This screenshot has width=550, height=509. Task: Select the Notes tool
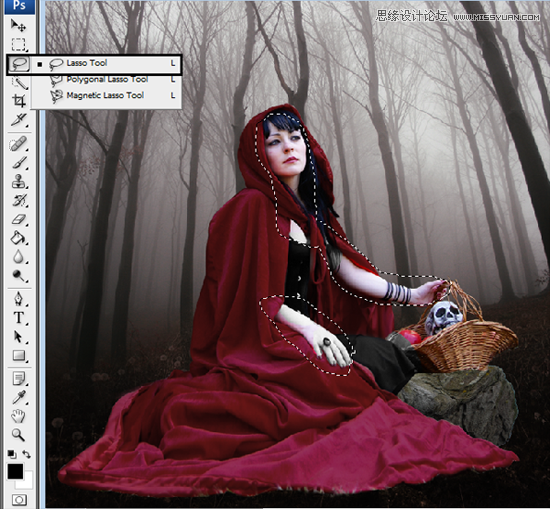tap(19, 379)
